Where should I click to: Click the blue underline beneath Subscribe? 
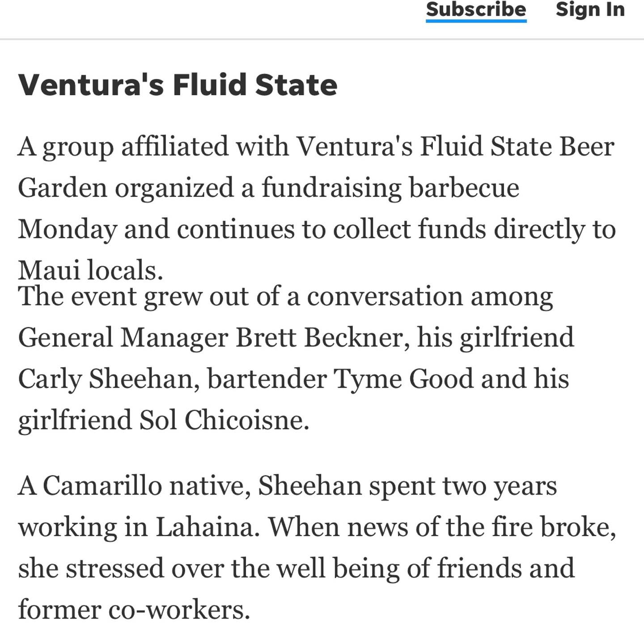(x=476, y=21)
